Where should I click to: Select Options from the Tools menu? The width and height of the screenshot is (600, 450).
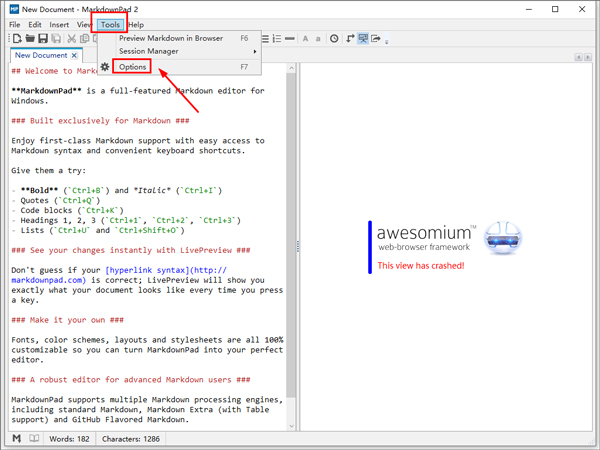(x=133, y=67)
